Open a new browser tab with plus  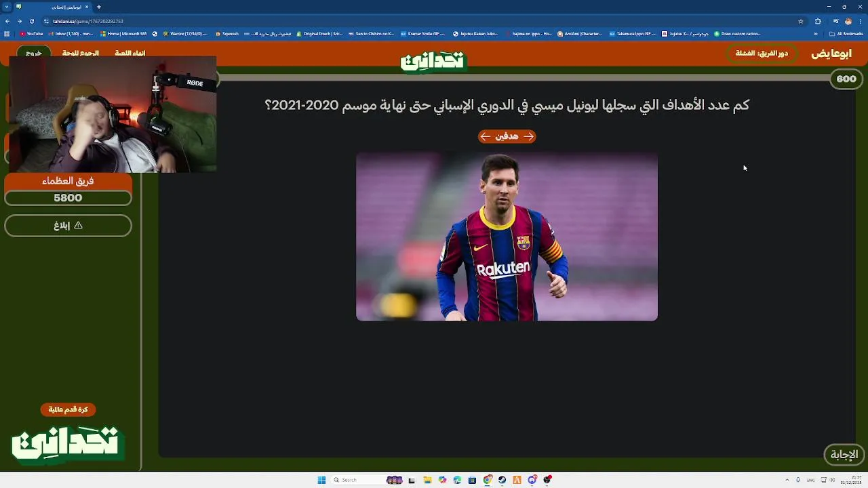point(99,7)
